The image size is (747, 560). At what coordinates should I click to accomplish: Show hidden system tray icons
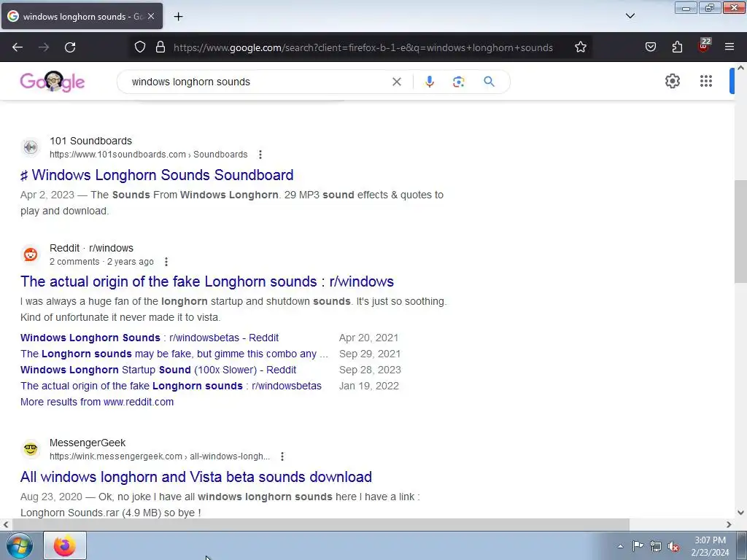620,546
